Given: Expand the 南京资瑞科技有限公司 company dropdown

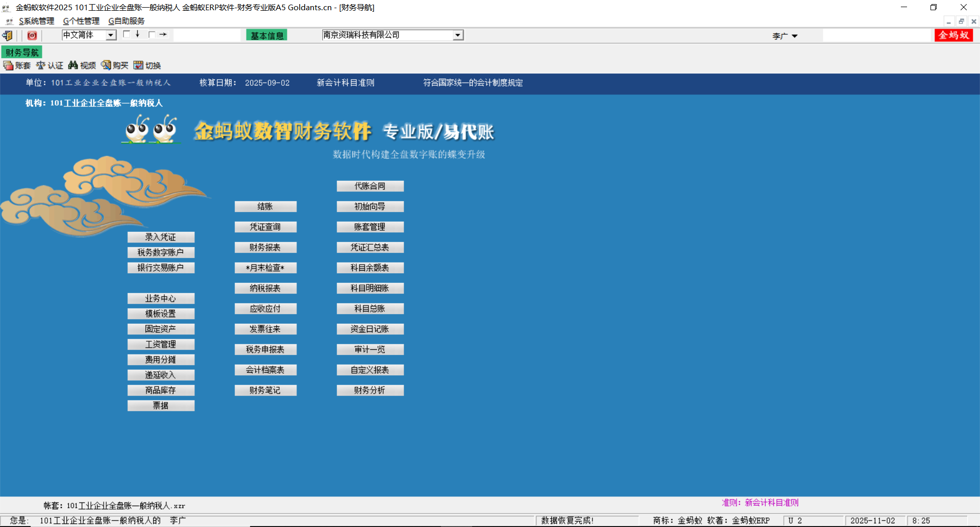Looking at the screenshot, I should [458, 35].
